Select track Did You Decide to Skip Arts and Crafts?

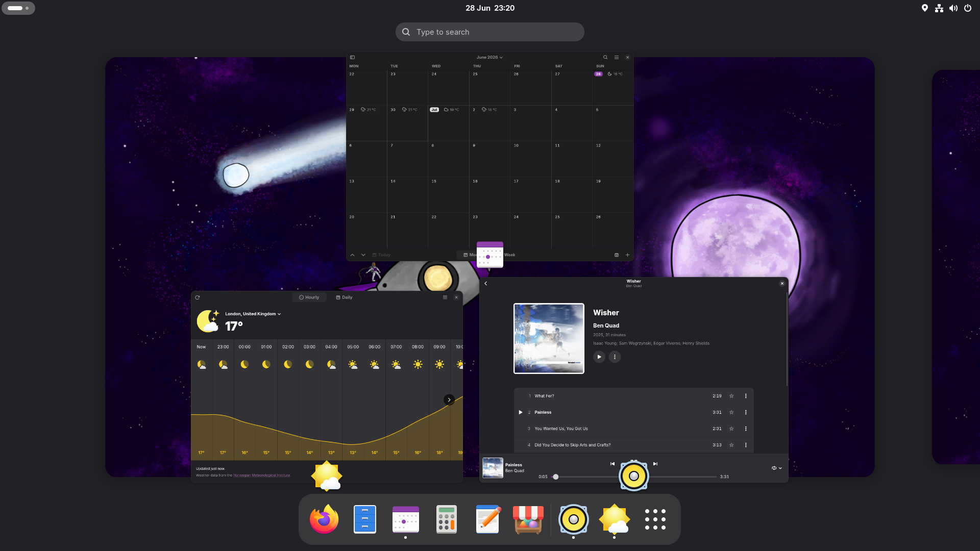point(634,445)
